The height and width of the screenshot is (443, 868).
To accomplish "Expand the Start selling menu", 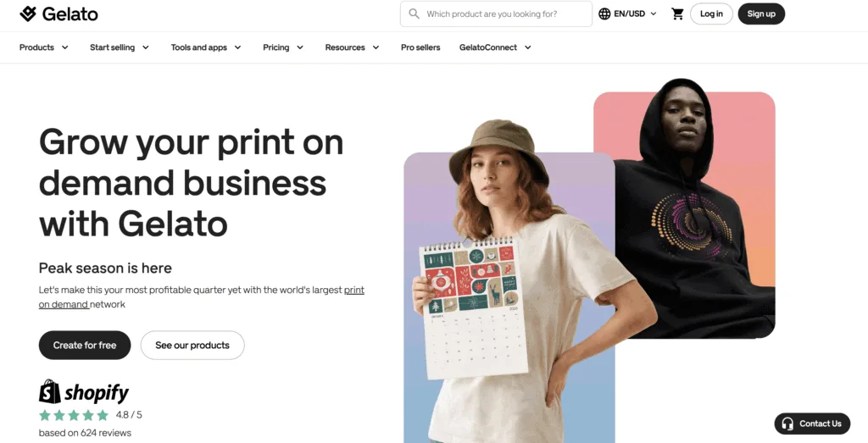I will [120, 47].
